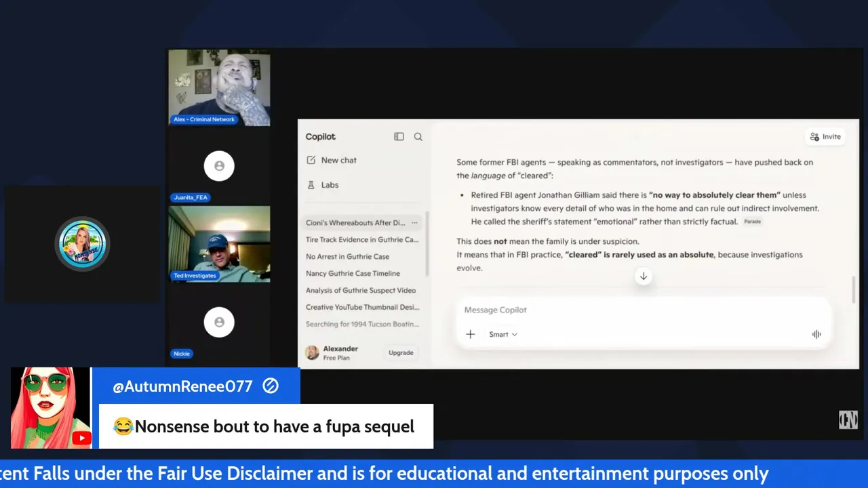868x488 pixels.
Task: Start a New chat in Copilot
Action: pos(332,160)
